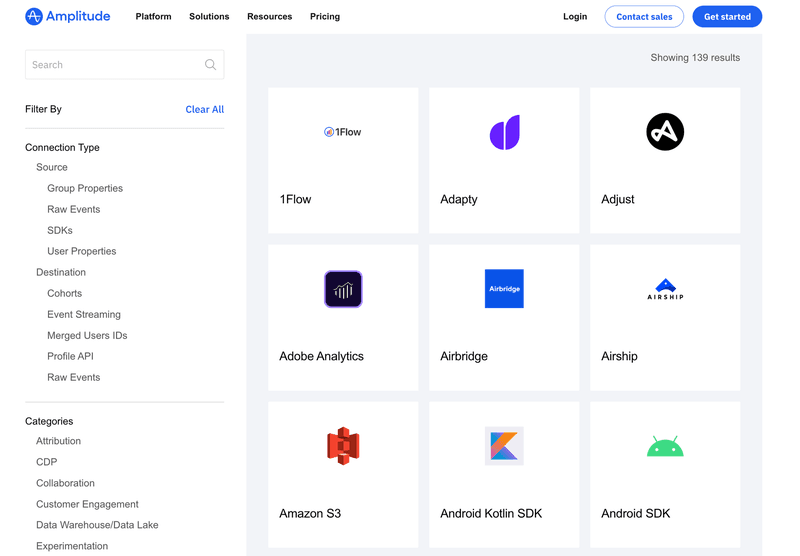
Task: Click the Amplitude wordmark text
Action: coord(78,16)
